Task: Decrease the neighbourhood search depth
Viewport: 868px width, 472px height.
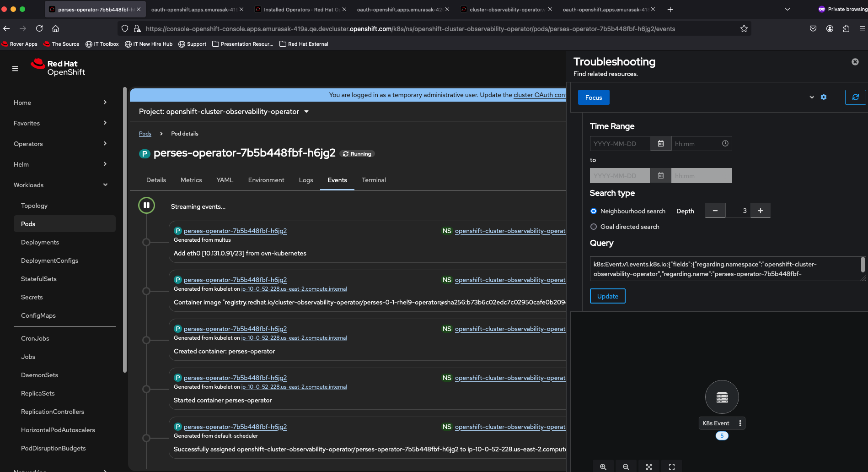Action: 715,211
